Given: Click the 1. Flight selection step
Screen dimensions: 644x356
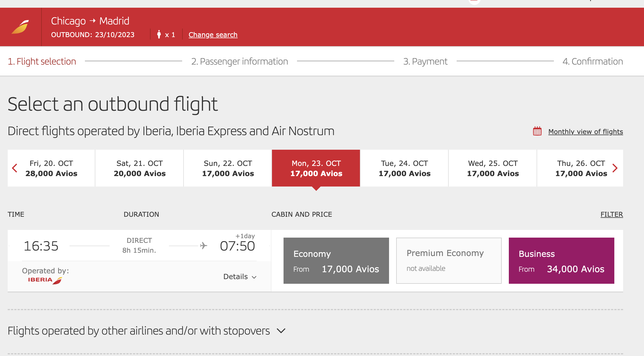Looking at the screenshot, I should coord(42,62).
